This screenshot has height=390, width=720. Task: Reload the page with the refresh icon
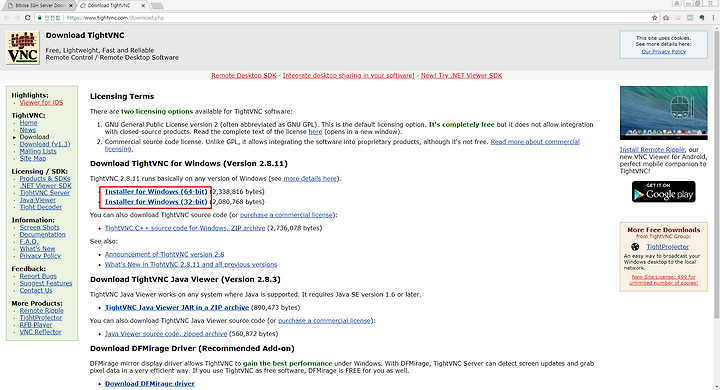(28, 17)
